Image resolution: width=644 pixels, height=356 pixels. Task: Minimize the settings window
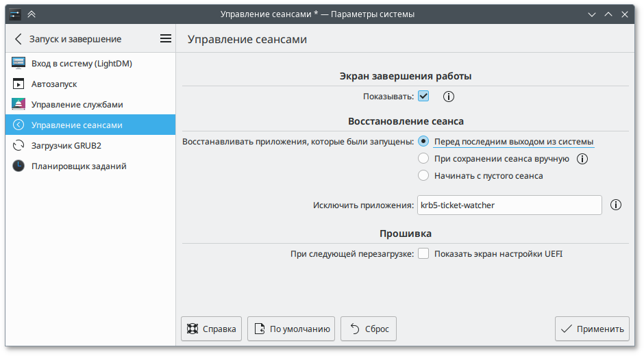[x=592, y=14]
